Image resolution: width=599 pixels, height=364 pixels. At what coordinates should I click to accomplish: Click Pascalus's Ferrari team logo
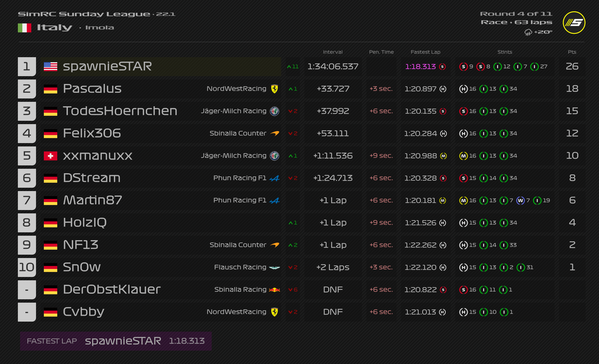[275, 89]
